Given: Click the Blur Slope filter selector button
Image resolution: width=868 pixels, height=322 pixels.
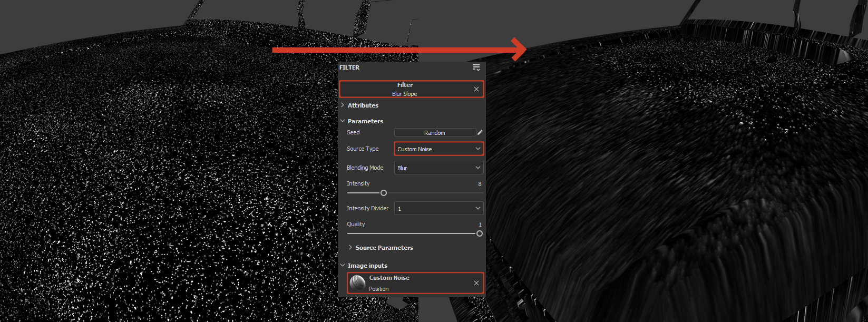Looking at the screenshot, I should (411, 89).
